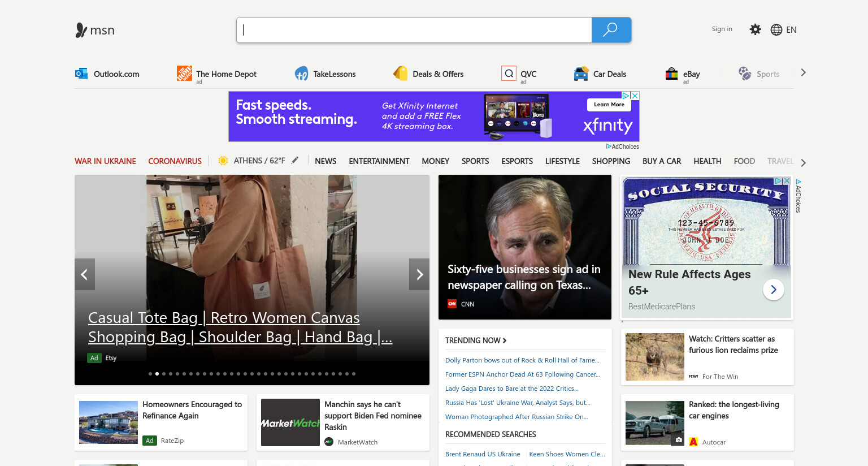
Task: Open language globe EN selector
Action: click(784, 30)
